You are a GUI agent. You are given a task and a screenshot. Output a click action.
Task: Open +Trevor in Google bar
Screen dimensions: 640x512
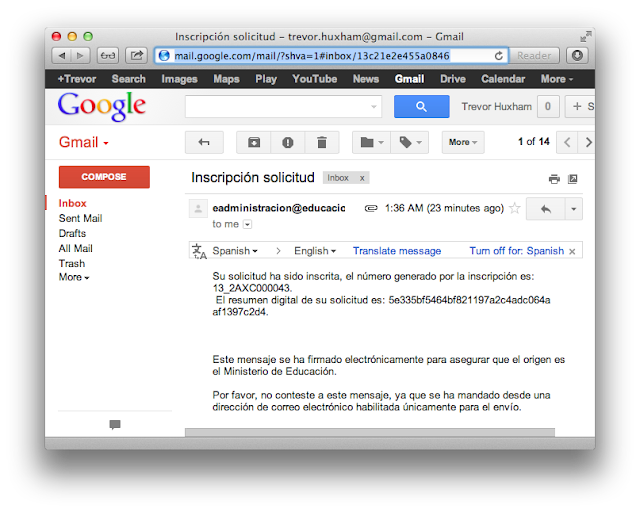point(77,79)
